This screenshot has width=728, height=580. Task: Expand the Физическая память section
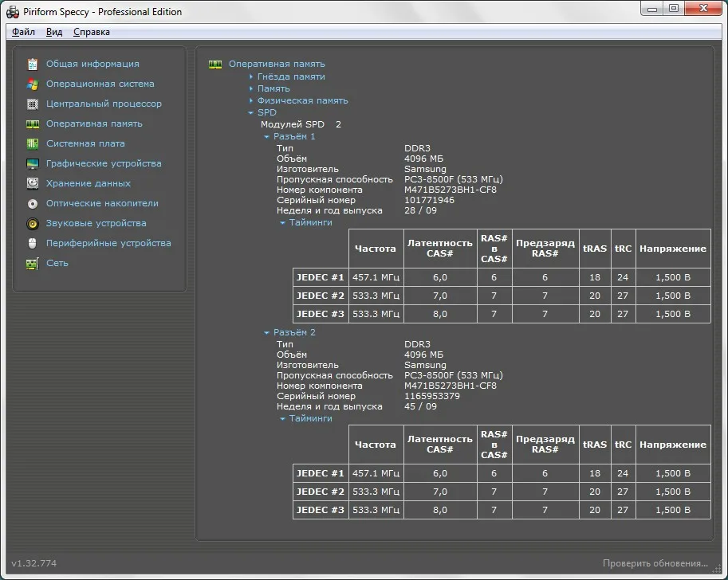pyautogui.click(x=301, y=100)
